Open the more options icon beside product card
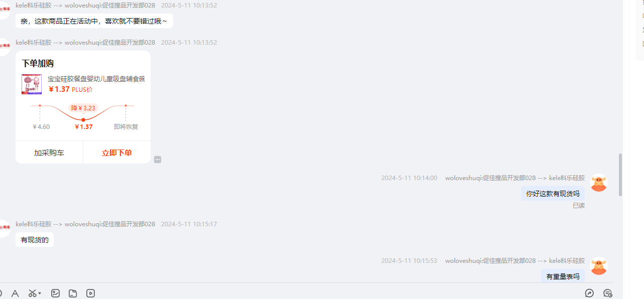This screenshot has width=644, height=299. pyautogui.click(x=158, y=160)
